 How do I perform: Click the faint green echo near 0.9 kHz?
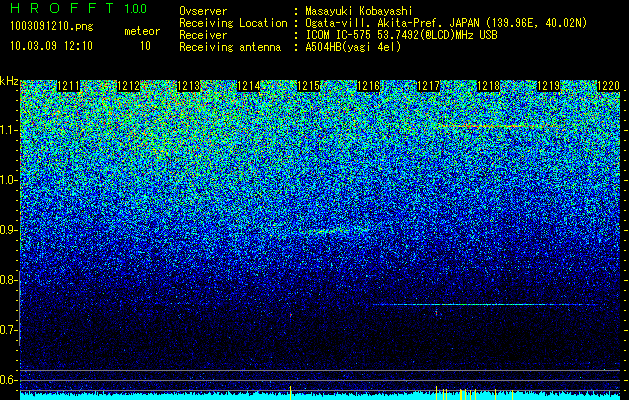[337, 230]
